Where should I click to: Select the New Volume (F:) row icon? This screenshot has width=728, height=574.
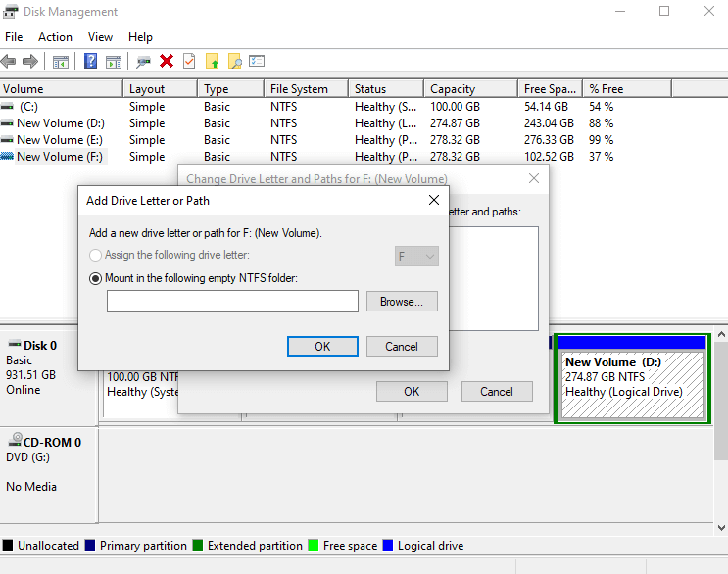click(x=7, y=157)
